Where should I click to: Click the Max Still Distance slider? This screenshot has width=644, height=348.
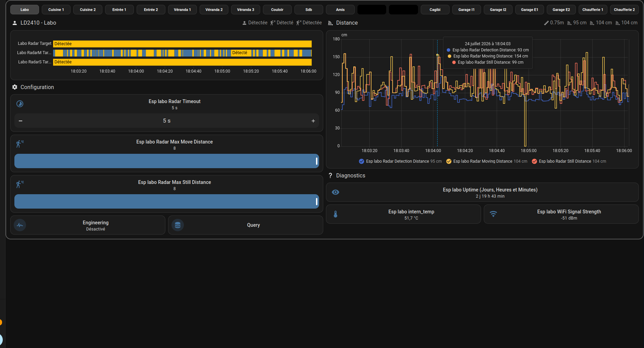point(167,201)
